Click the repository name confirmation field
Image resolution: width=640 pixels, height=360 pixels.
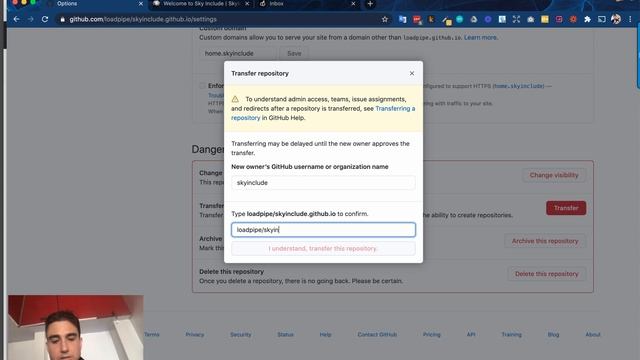[323, 230]
